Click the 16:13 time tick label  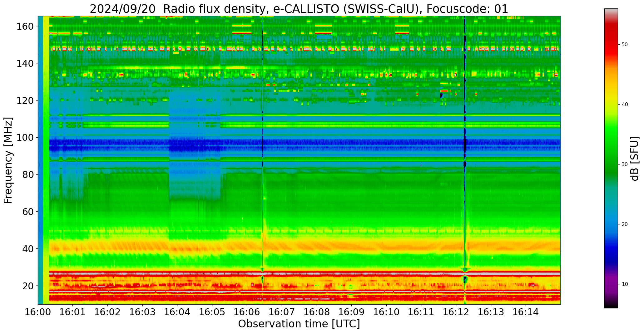[x=491, y=312]
